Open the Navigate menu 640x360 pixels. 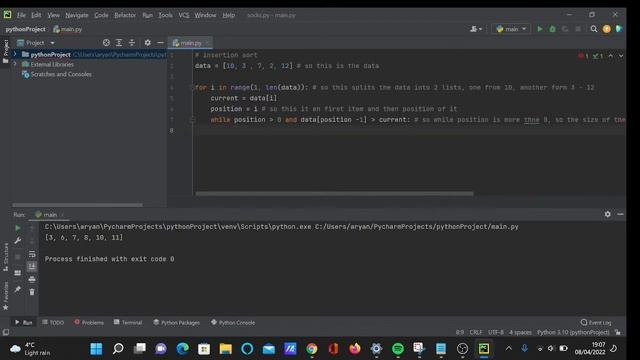[x=77, y=15]
